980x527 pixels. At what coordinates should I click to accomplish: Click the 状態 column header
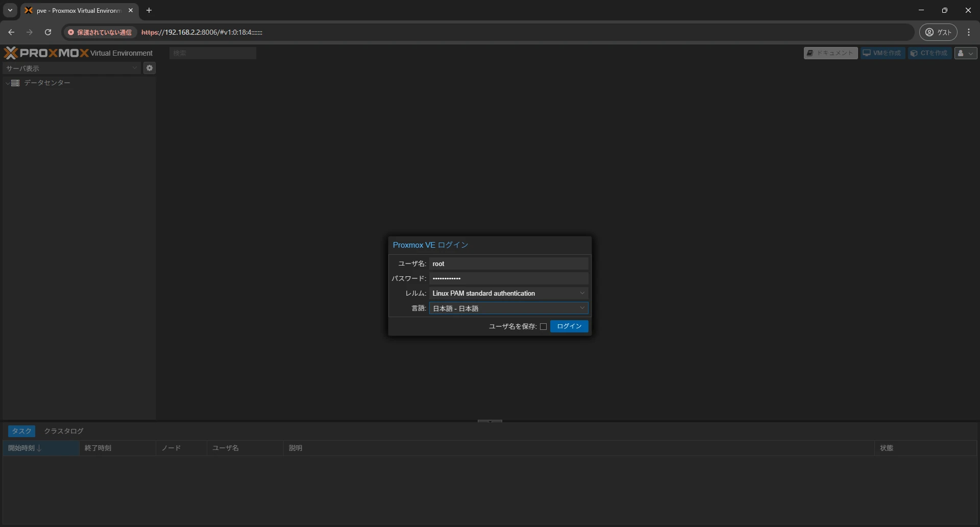(x=925, y=448)
